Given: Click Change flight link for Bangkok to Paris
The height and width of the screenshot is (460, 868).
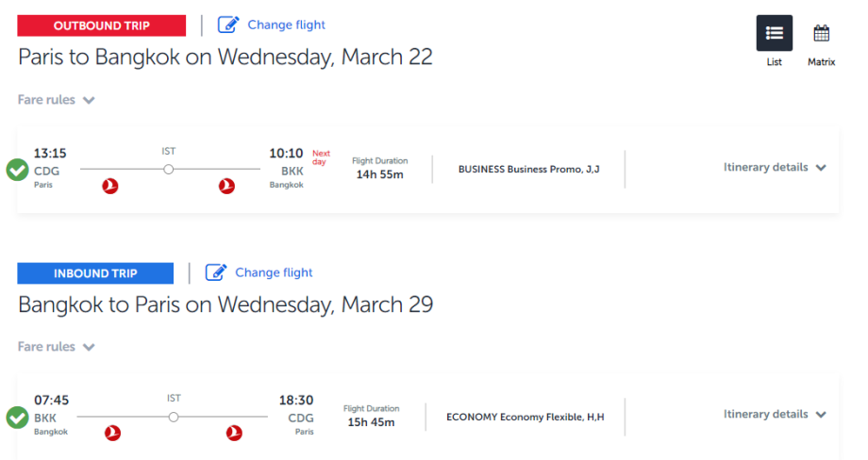Looking at the screenshot, I should (274, 272).
